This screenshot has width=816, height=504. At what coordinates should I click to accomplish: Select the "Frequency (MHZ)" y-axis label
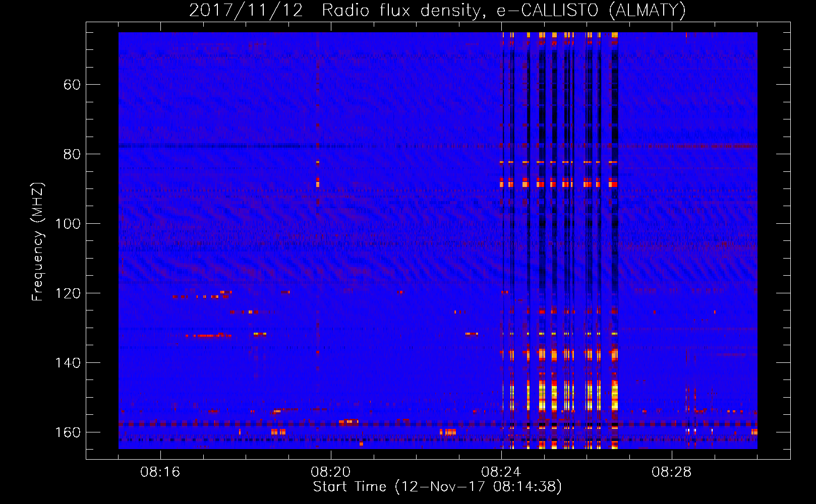[38, 241]
